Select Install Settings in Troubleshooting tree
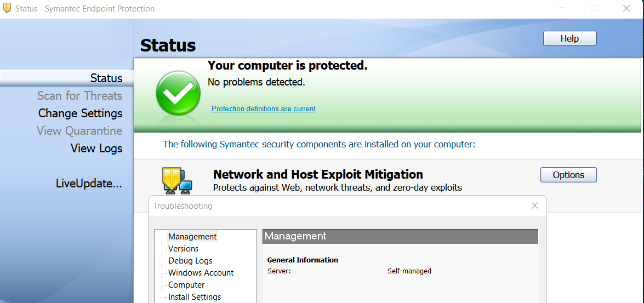This screenshot has width=644, height=303. click(195, 297)
